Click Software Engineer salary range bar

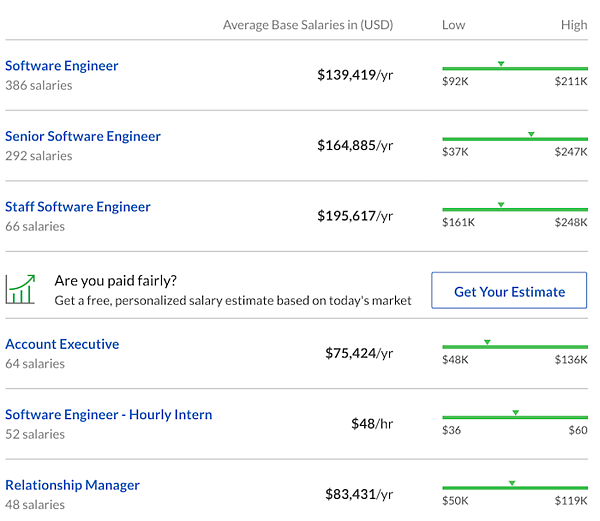click(x=515, y=69)
